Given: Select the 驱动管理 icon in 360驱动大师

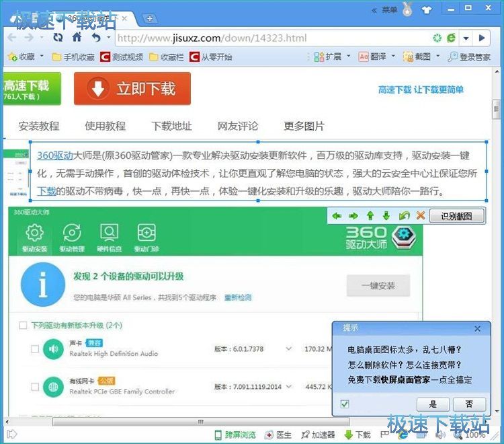Looking at the screenshot, I should (x=72, y=239).
